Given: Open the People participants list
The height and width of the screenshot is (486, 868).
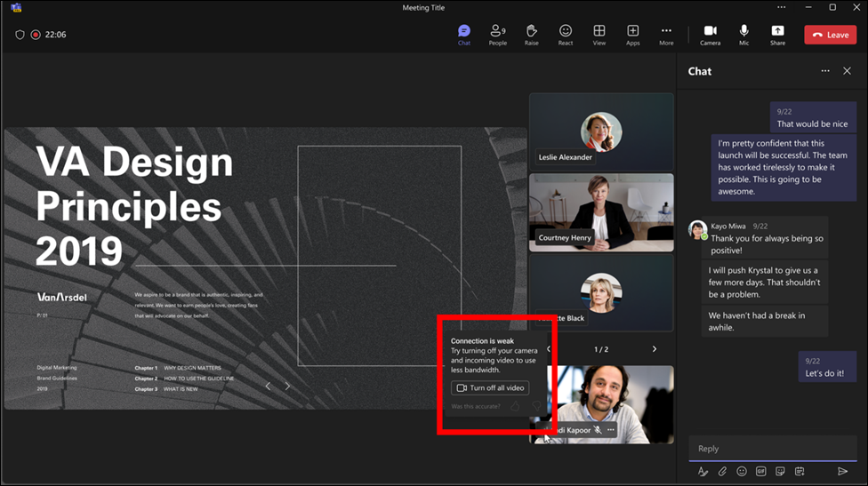Looking at the screenshot, I should (497, 34).
